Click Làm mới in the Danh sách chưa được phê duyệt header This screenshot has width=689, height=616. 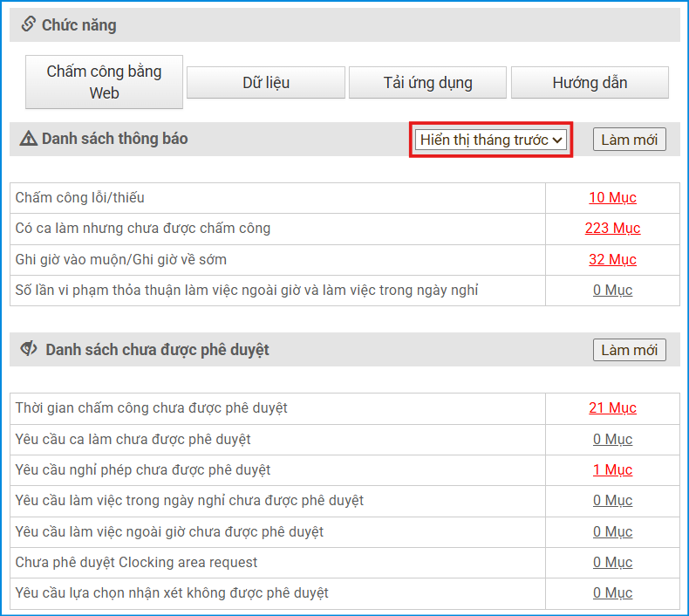629,350
